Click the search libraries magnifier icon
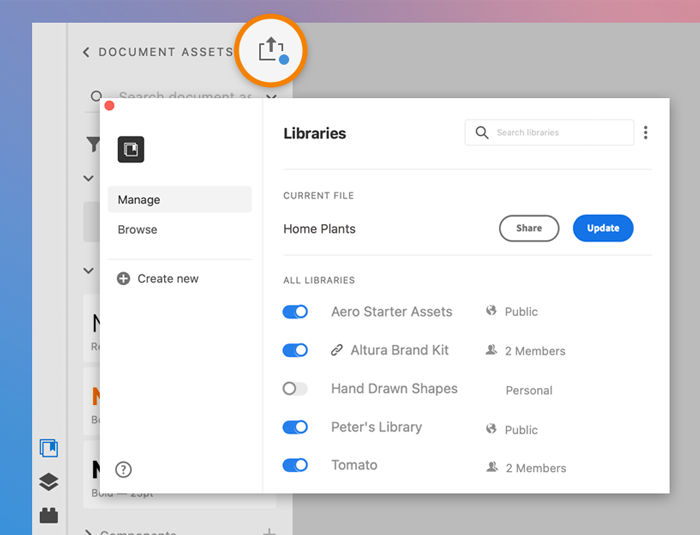The image size is (700, 535). pos(482,132)
